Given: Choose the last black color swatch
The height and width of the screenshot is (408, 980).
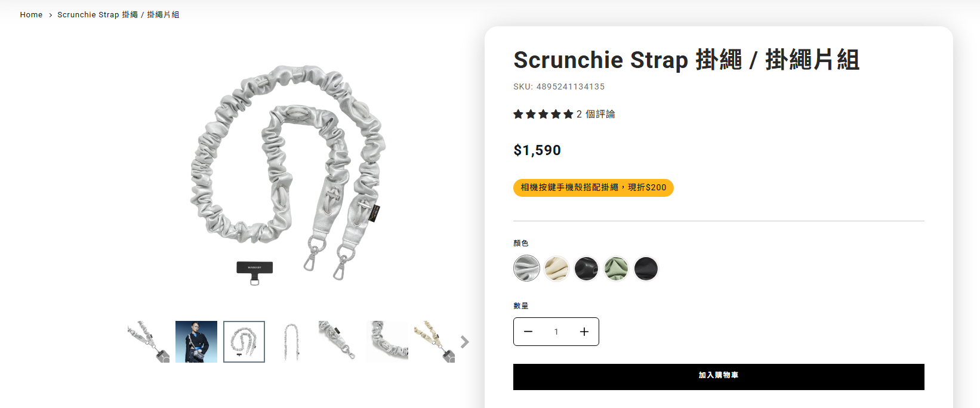Looking at the screenshot, I should pyautogui.click(x=646, y=268).
